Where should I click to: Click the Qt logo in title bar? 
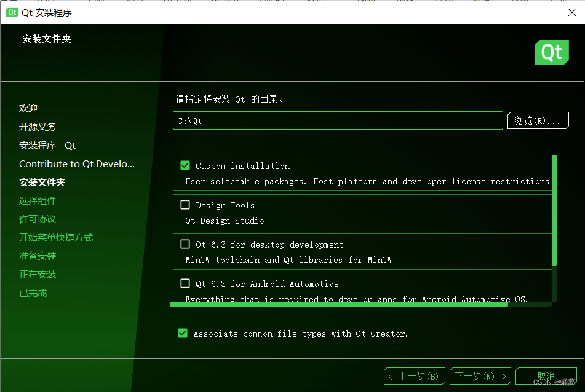[12, 12]
